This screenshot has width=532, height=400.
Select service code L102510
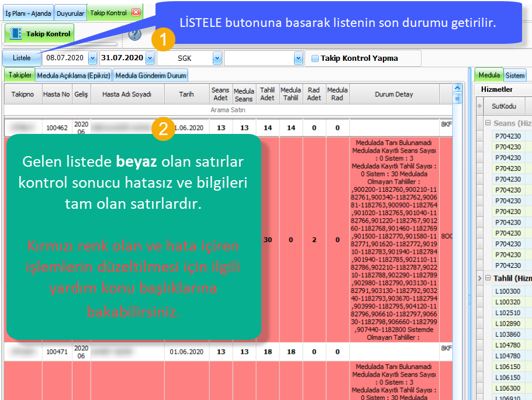point(507,313)
